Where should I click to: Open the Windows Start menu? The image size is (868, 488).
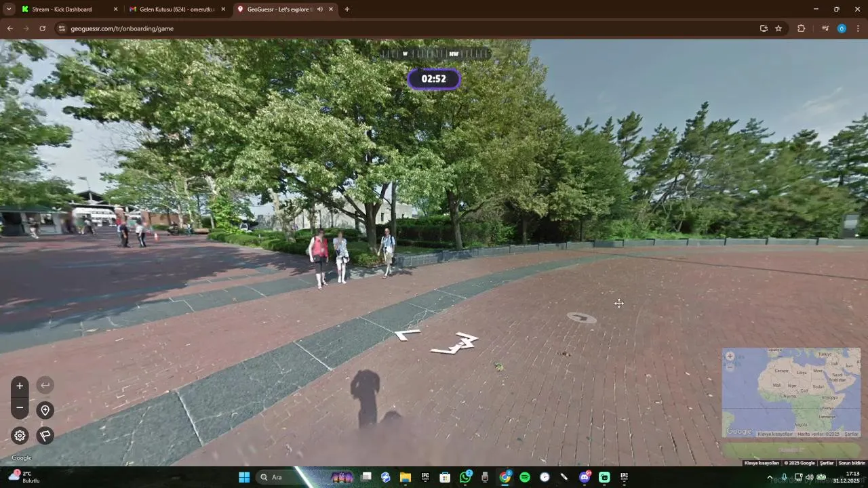244,477
